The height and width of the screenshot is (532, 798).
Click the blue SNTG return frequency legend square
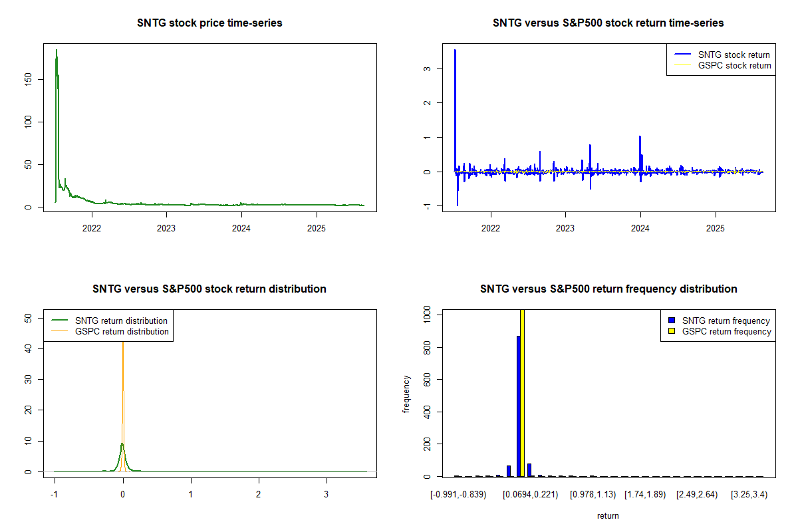673,321
